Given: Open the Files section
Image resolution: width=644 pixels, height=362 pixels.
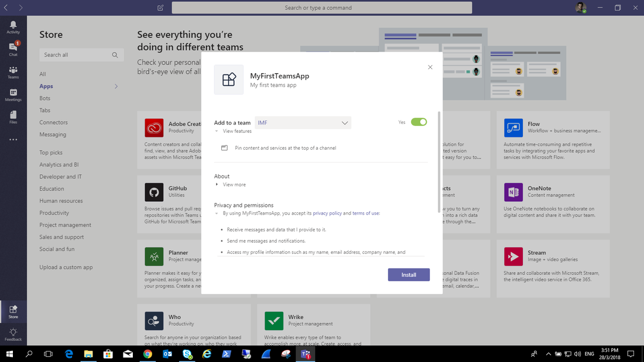Looking at the screenshot, I should [13, 116].
